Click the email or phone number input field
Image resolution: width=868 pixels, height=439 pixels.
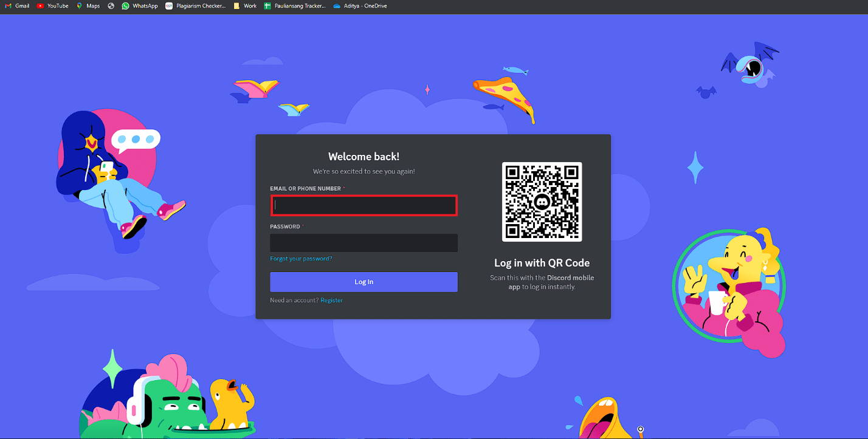(x=363, y=205)
